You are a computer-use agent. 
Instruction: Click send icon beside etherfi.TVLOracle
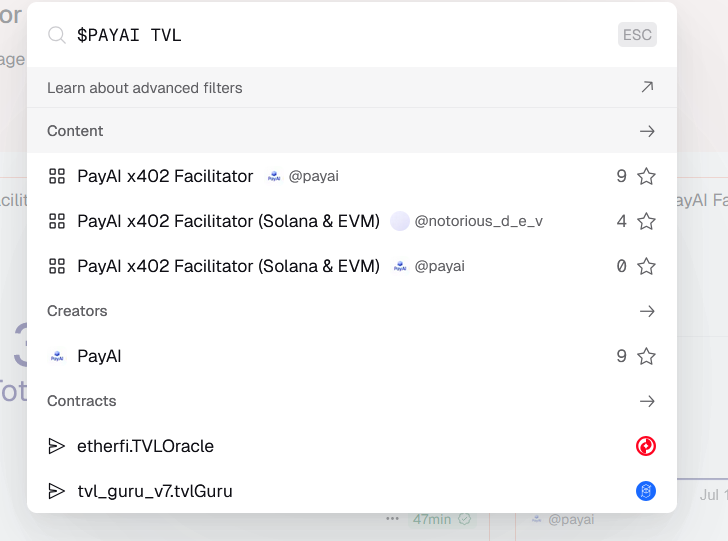point(57,446)
